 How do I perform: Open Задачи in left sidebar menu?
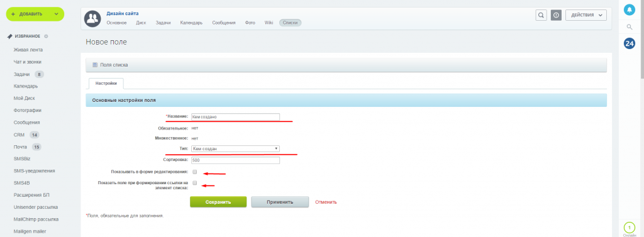tap(22, 74)
